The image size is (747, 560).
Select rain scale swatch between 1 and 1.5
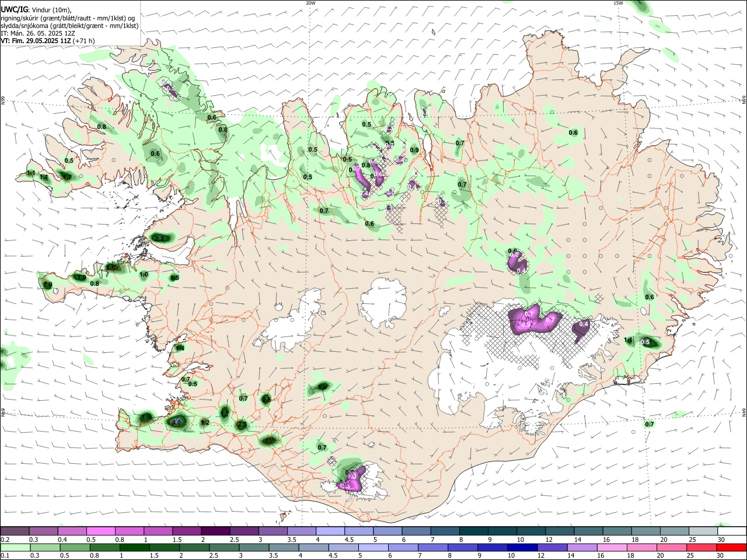pyautogui.click(x=135, y=548)
